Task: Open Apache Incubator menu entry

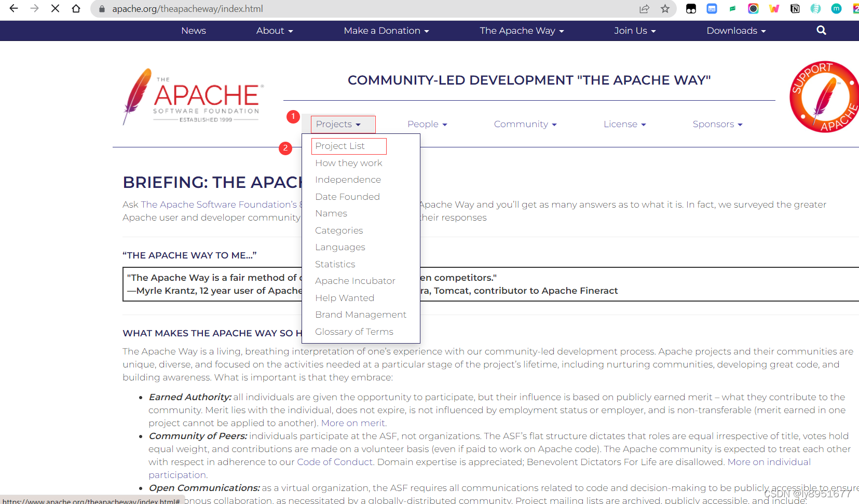Action: (x=355, y=281)
